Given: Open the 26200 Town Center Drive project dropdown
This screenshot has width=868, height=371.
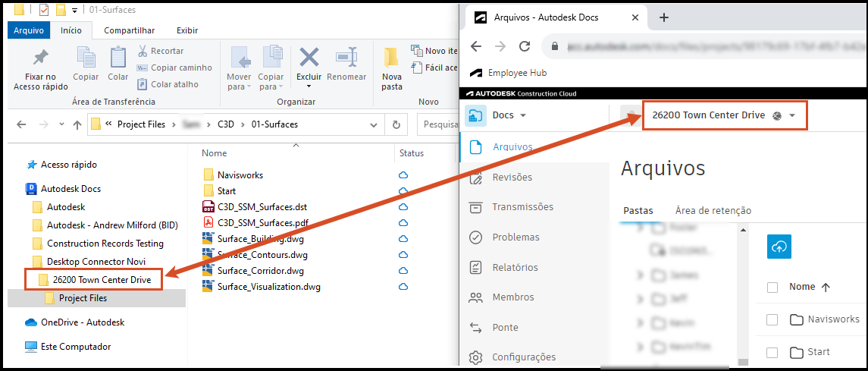Looking at the screenshot, I should coord(724,115).
